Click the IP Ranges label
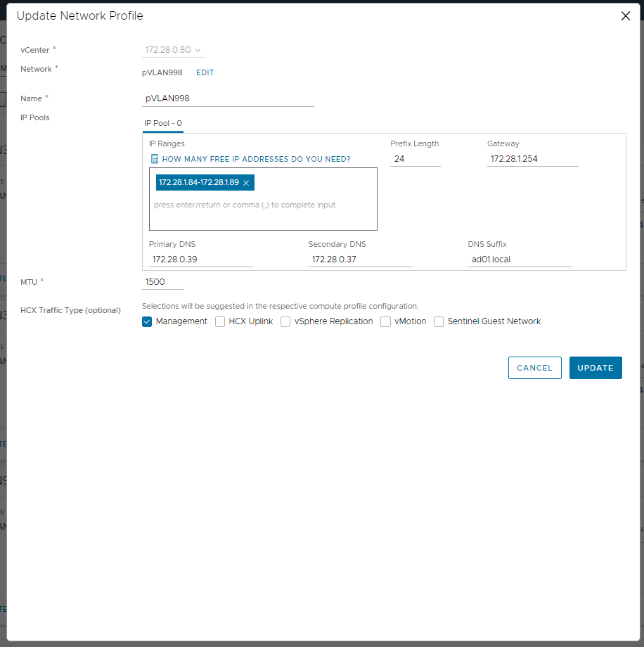The height and width of the screenshot is (647, 644). 167,143
